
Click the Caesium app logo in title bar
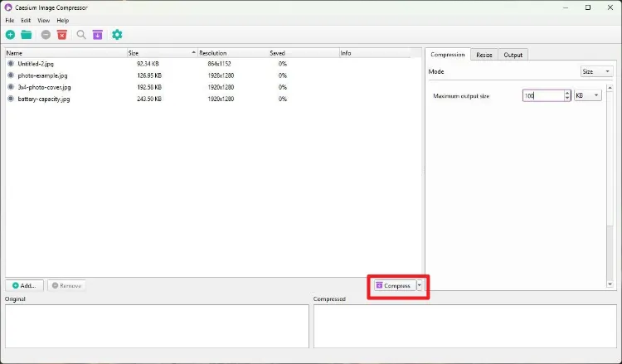point(8,7)
